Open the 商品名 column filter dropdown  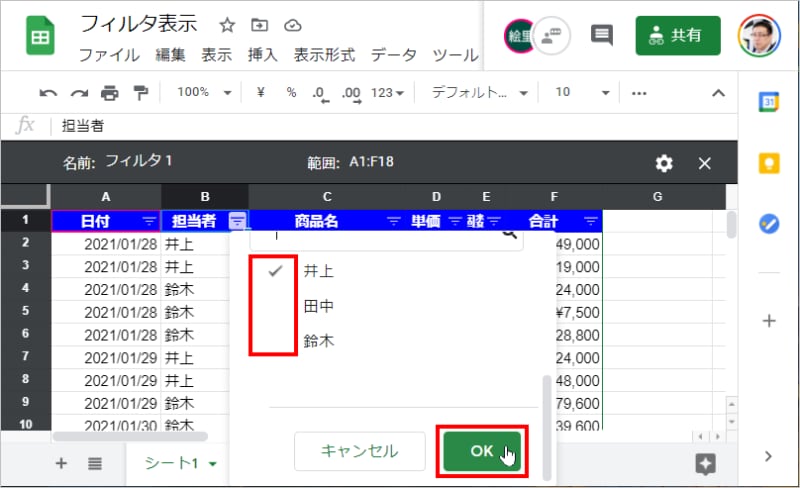click(x=393, y=222)
